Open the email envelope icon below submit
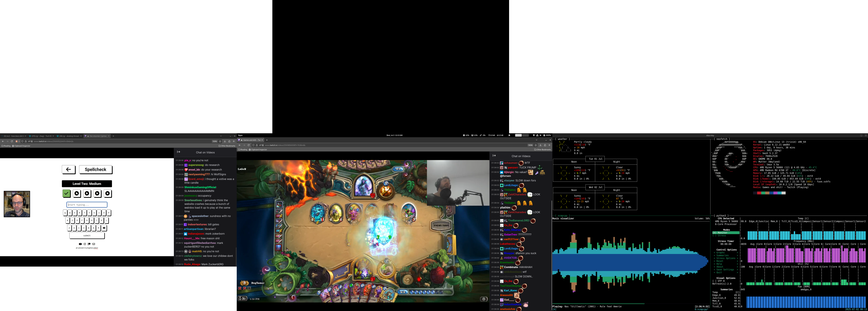The width and height of the screenshot is (868, 311). [94, 244]
